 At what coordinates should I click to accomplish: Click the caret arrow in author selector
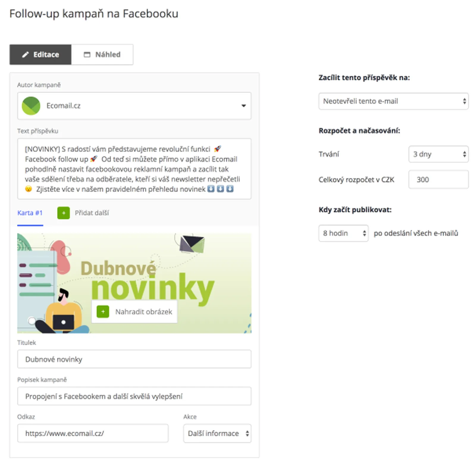244,106
